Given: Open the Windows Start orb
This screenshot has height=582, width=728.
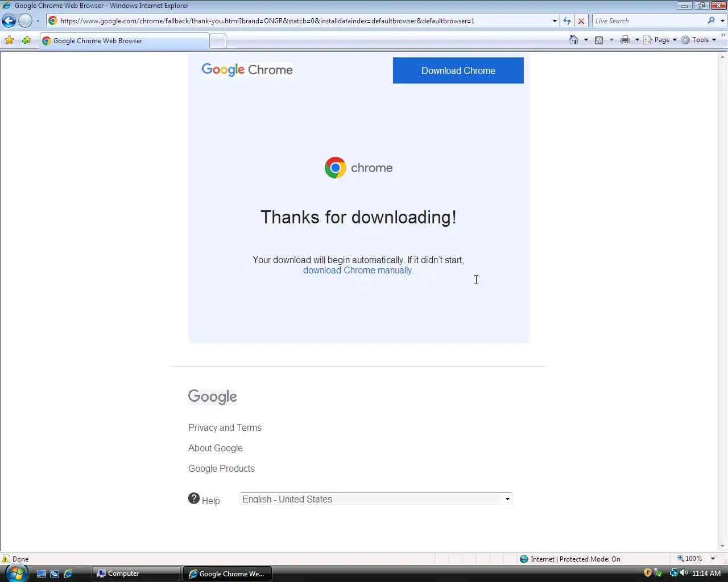Looking at the screenshot, I should coord(16,573).
